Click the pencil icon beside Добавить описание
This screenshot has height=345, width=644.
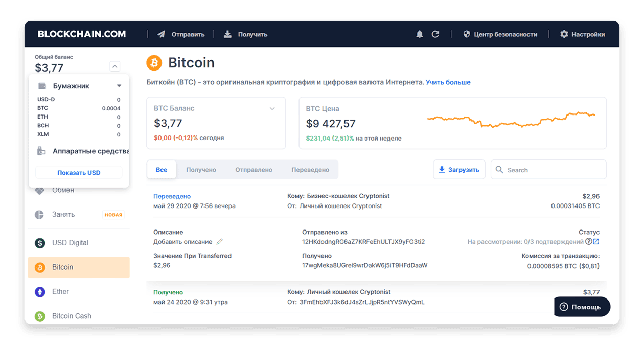(x=220, y=242)
